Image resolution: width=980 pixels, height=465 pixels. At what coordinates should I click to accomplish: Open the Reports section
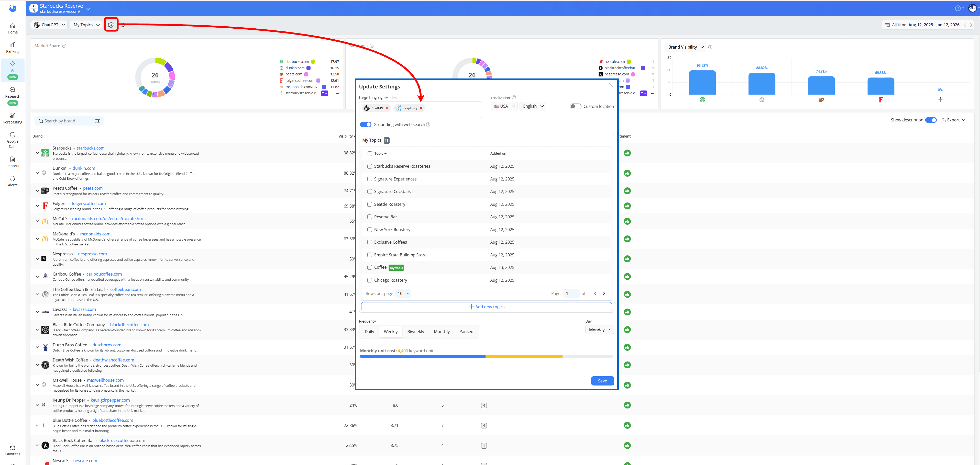[13, 162]
